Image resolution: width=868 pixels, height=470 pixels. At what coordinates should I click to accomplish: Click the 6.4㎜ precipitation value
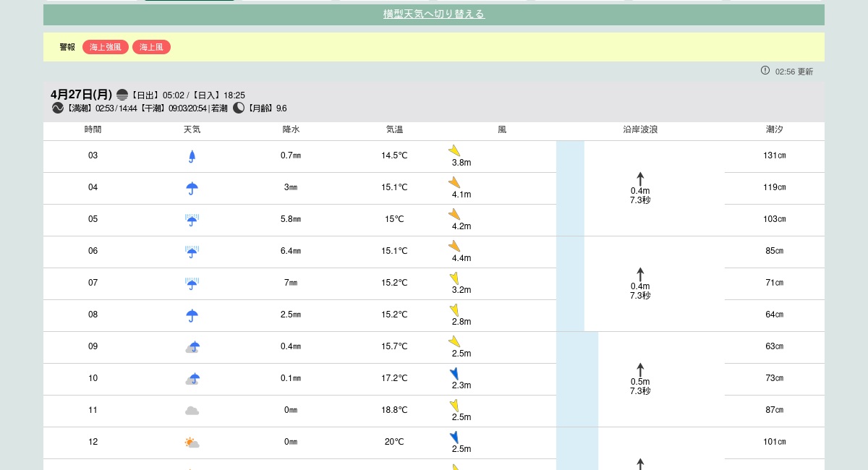tap(291, 252)
